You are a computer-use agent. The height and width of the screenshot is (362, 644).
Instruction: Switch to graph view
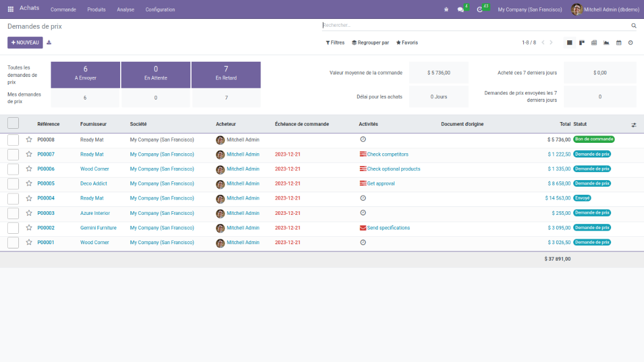(606, 43)
